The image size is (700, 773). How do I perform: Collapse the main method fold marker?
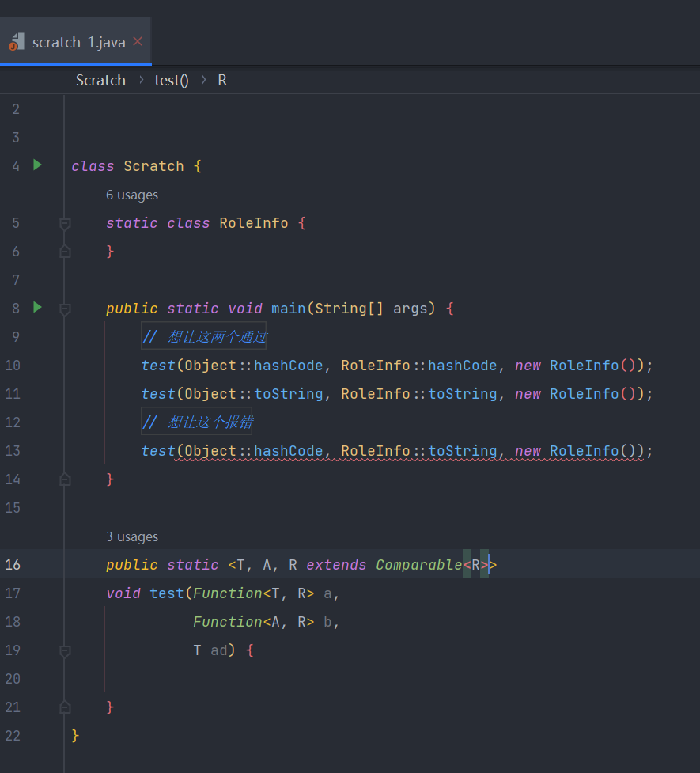pos(65,309)
